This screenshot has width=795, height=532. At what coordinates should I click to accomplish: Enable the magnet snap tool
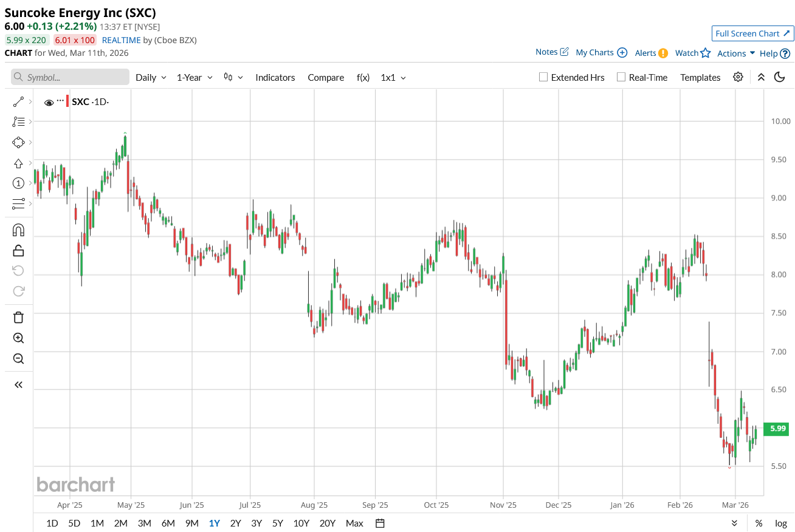point(18,230)
